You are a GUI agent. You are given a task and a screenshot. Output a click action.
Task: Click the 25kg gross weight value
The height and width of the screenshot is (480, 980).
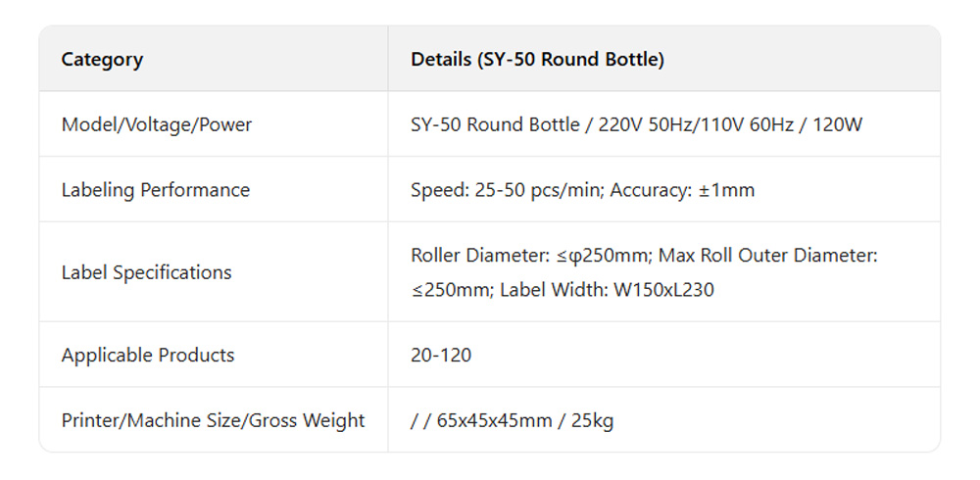[x=592, y=421]
